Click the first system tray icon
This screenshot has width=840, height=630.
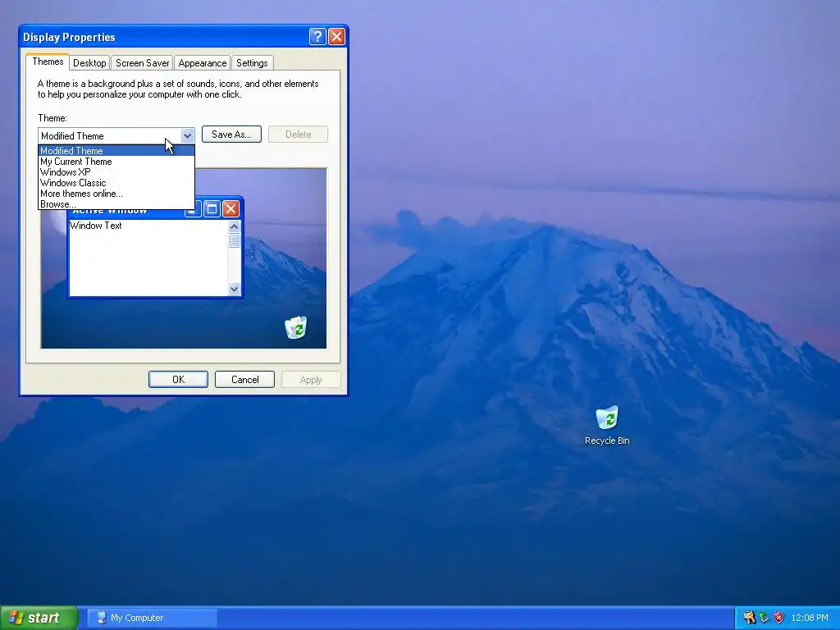click(749, 618)
